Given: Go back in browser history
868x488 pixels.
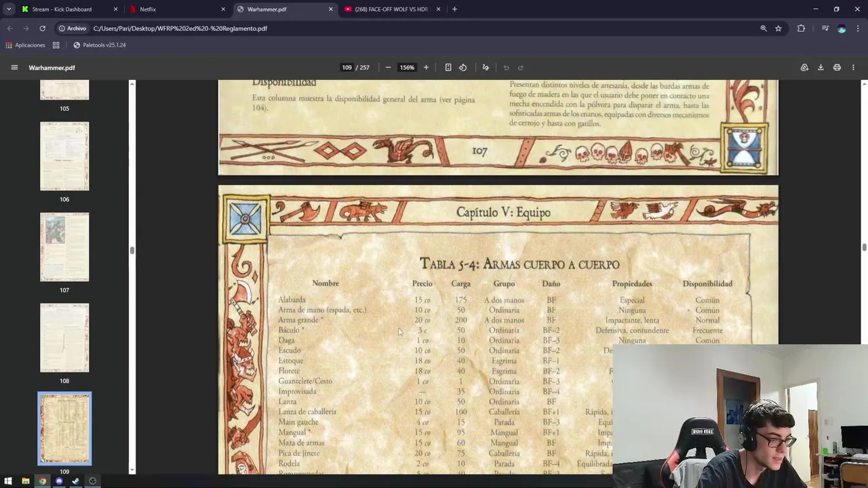Looking at the screenshot, I should coord(9,28).
